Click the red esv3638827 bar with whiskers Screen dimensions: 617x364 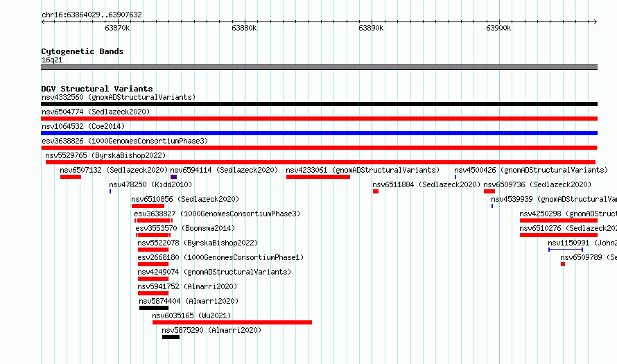coord(153,220)
